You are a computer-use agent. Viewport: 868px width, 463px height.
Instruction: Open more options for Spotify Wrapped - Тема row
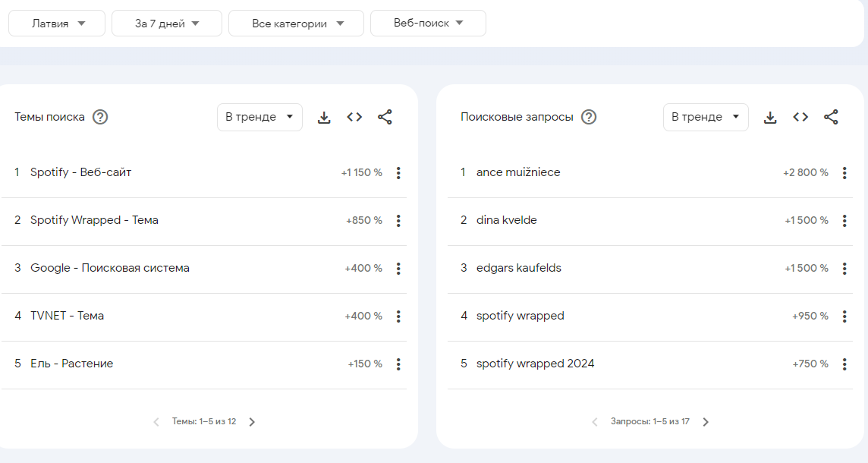tap(398, 220)
